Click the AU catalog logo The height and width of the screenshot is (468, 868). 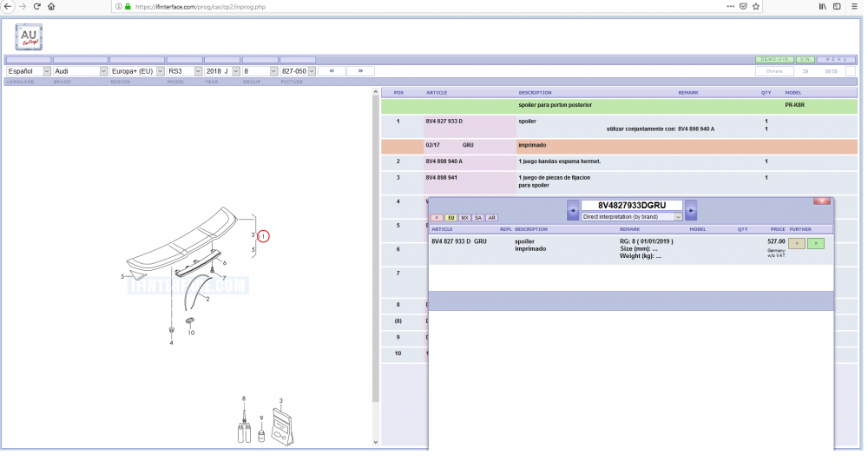pos(29,37)
